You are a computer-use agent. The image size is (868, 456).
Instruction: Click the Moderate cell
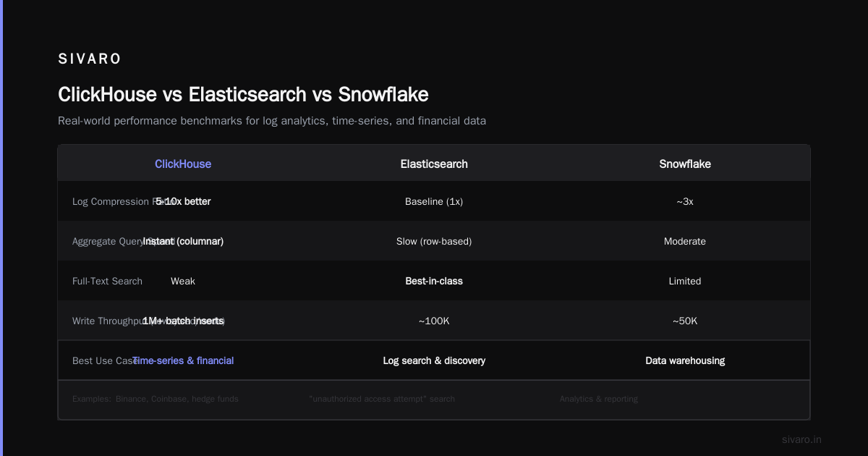pyautogui.click(x=685, y=242)
